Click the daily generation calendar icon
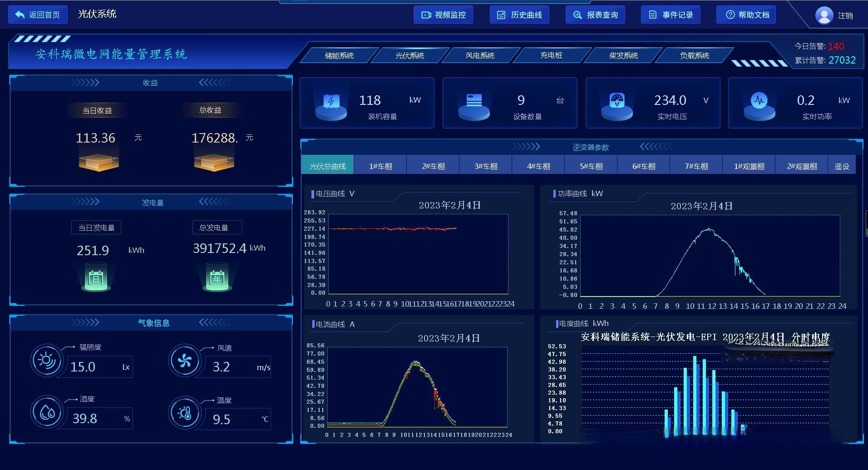Image resolution: width=868 pixels, height=470 pixels. click(96, 278)
